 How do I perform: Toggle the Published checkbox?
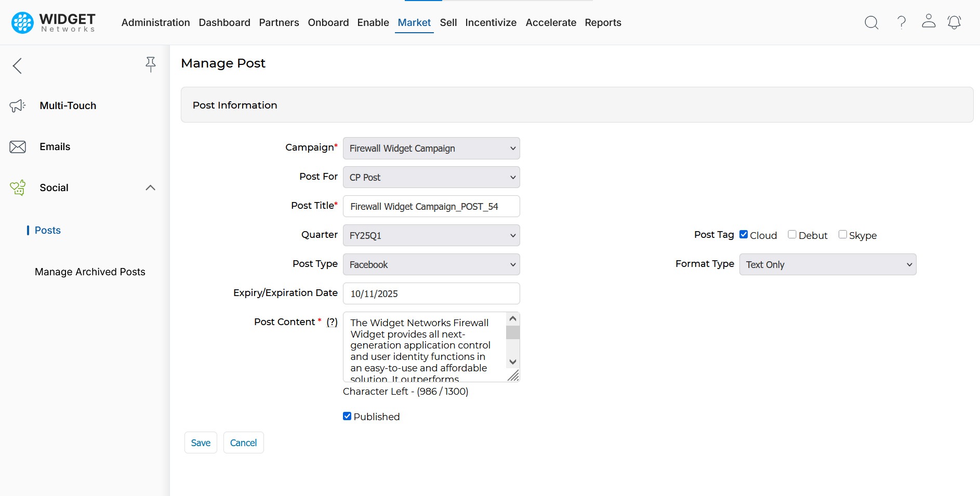[x=347, y=416]
